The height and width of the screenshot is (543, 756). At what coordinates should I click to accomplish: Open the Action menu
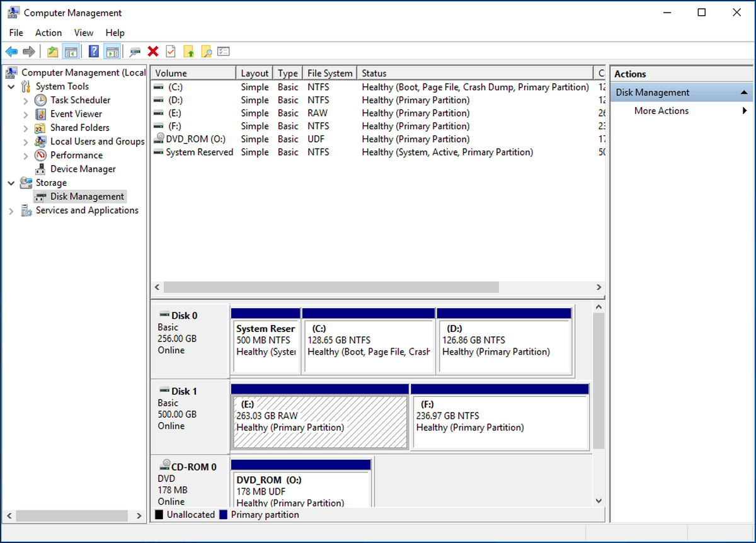(x=49, y=33)
